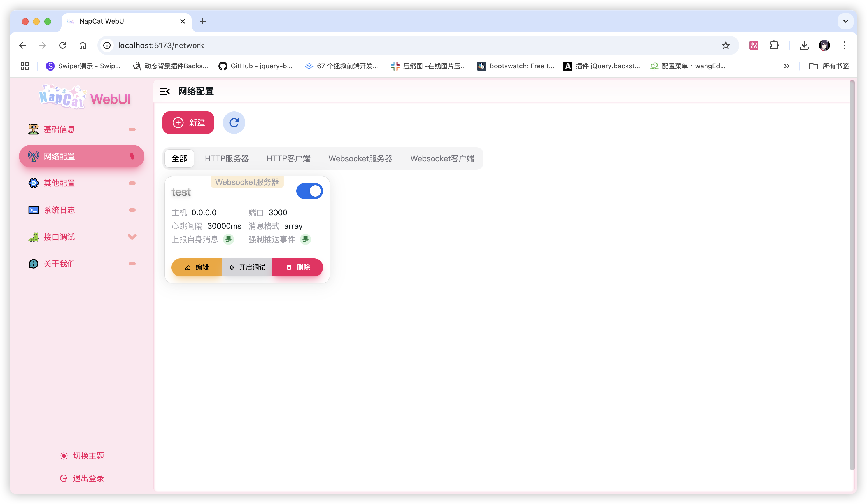This screenshot has height=504, width=867.
Task: Open the 压缩图 bookmark
Action: pyautogui.click(x=428, y=66)
